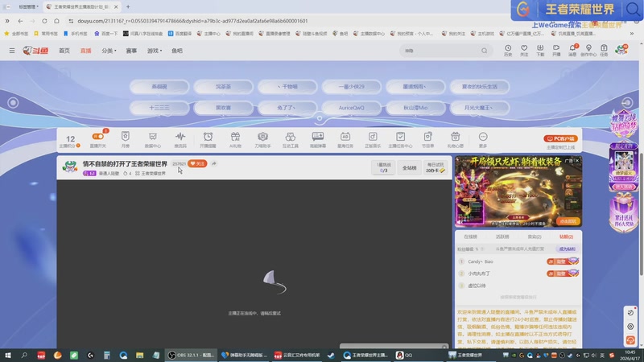
Task: Open the 消息 notification bell icon
Action: (x=572, y=51)
